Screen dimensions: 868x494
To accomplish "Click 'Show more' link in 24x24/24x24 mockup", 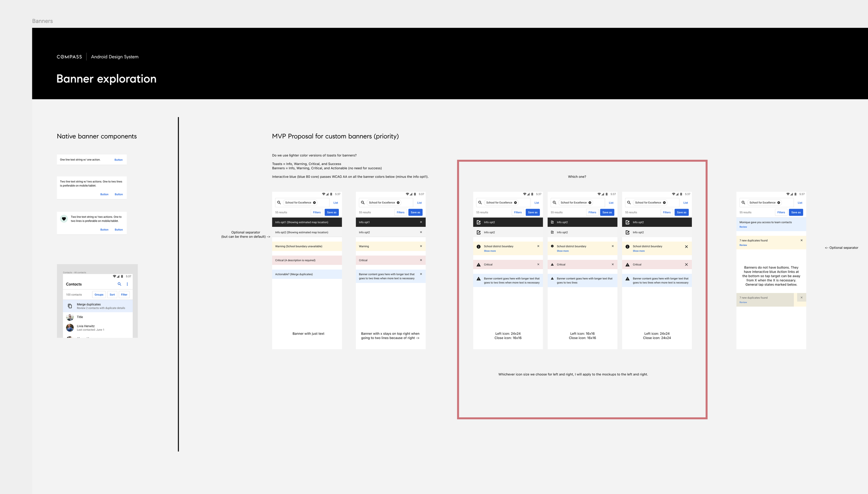I will pyautogui.click(x=639, y=251).
